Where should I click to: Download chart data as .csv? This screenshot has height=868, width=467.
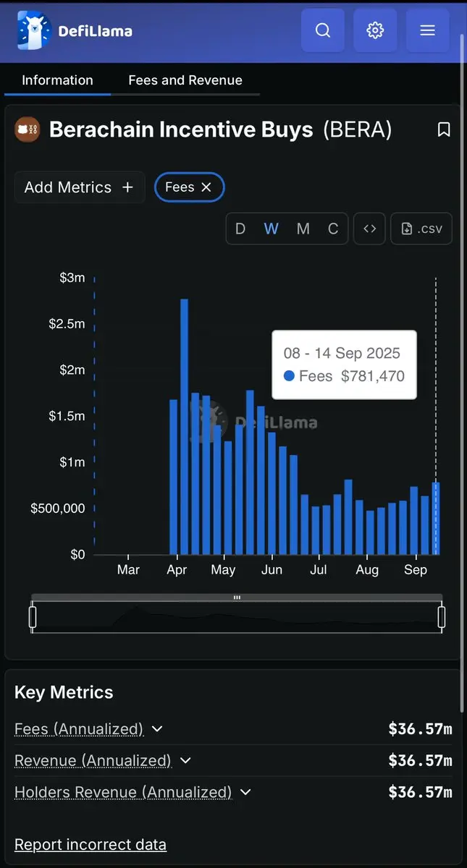[421, 229]
